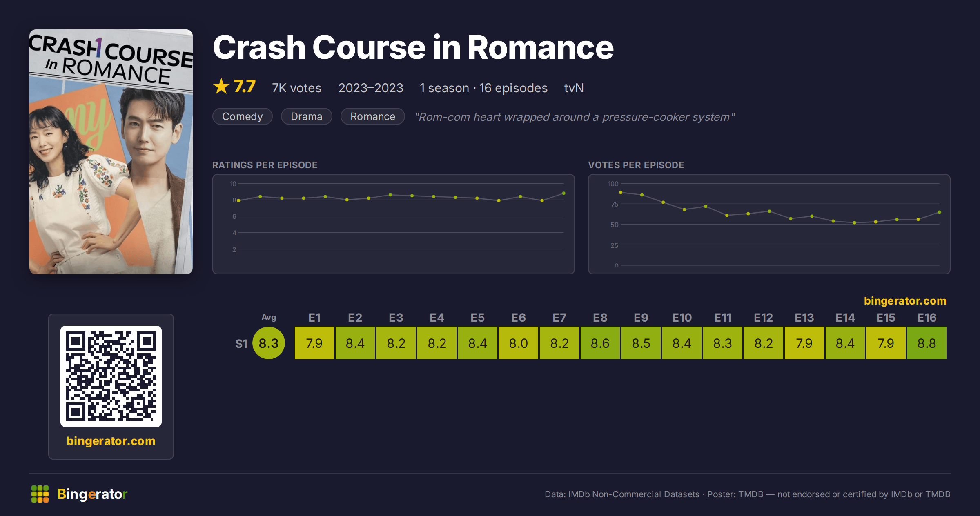Click the E11 rating cell 8.3
The image size is (980, 516).
(723, 343)
